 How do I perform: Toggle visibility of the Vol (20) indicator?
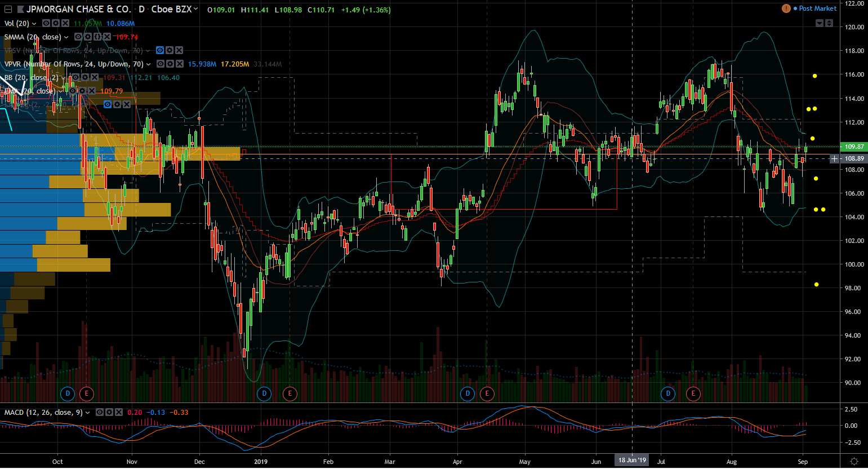[47, 24]
